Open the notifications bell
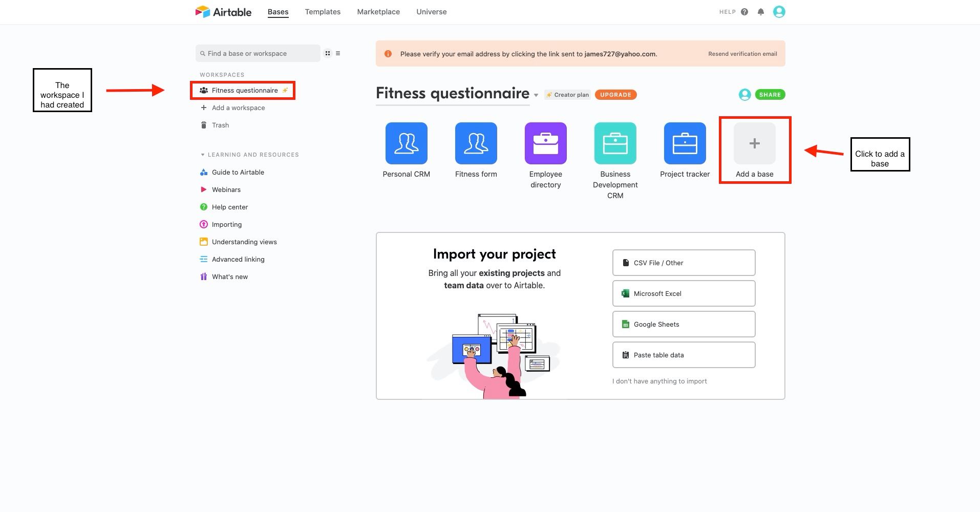980x512 pixels. point(761,12)
